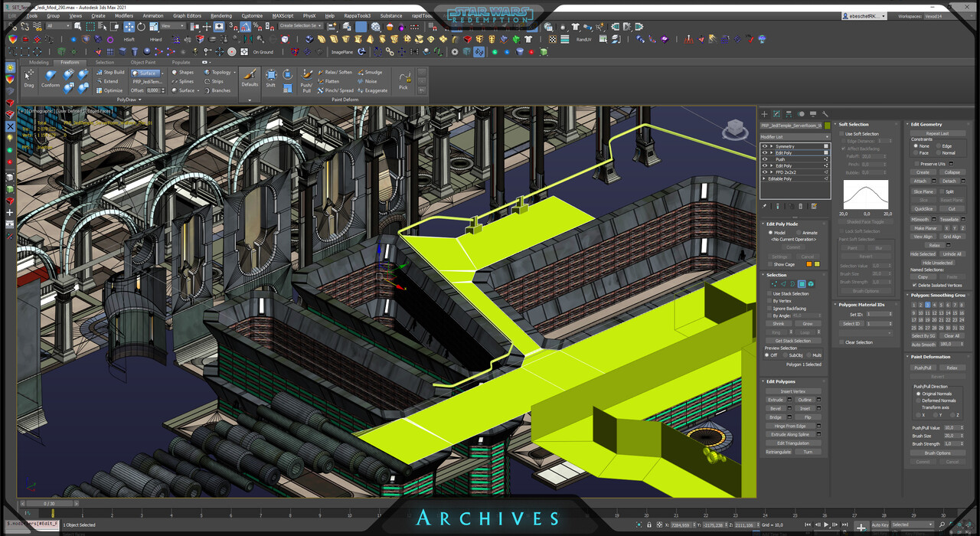Toggle Delete Isolated Vertices checkbox

914,285
